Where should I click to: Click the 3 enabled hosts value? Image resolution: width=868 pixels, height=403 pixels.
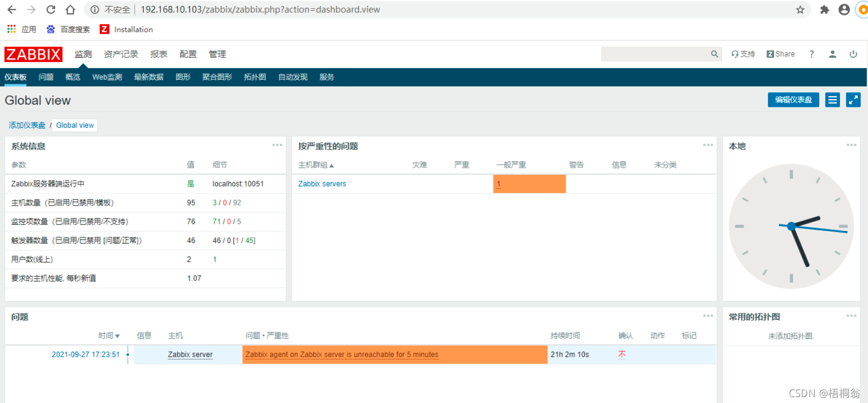214,203
